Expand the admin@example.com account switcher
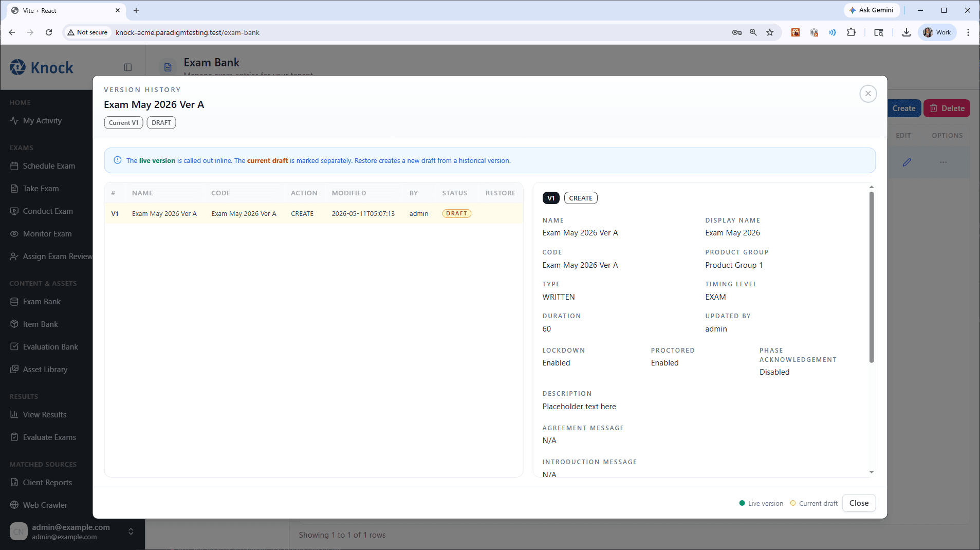980x550 pixels. [131, 531]
